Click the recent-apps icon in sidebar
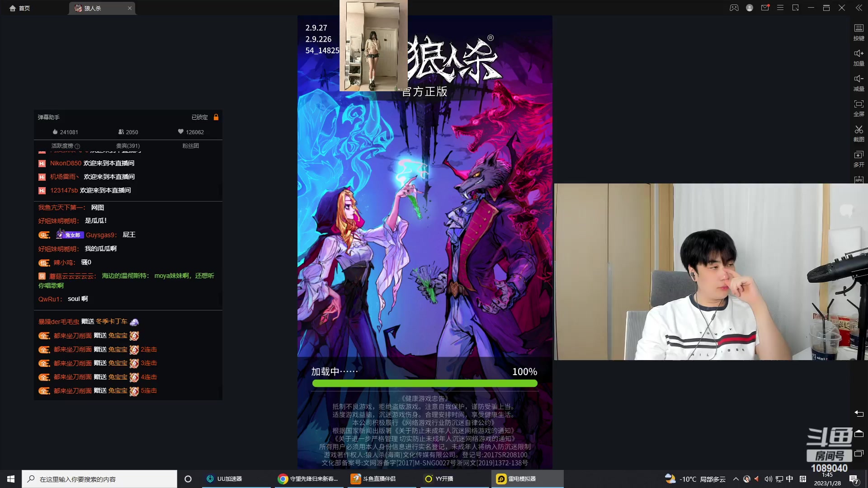Screen dimensions: 868x488 (x=859, y=453)
